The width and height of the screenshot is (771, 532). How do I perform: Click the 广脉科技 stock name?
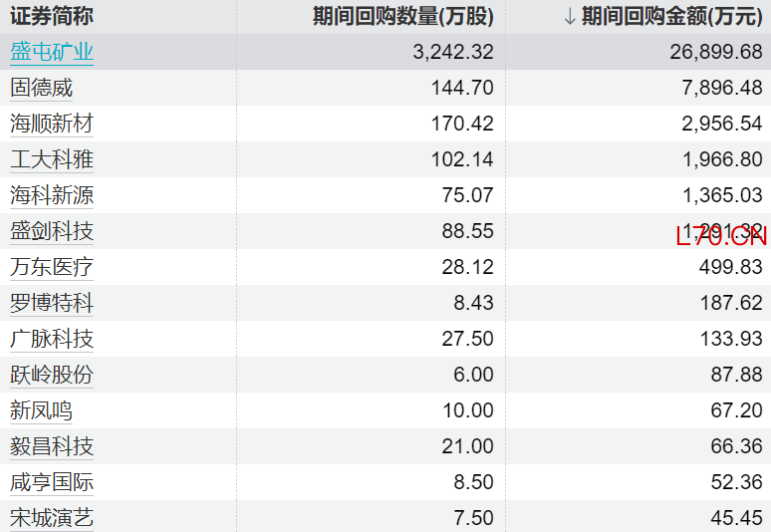52,339
